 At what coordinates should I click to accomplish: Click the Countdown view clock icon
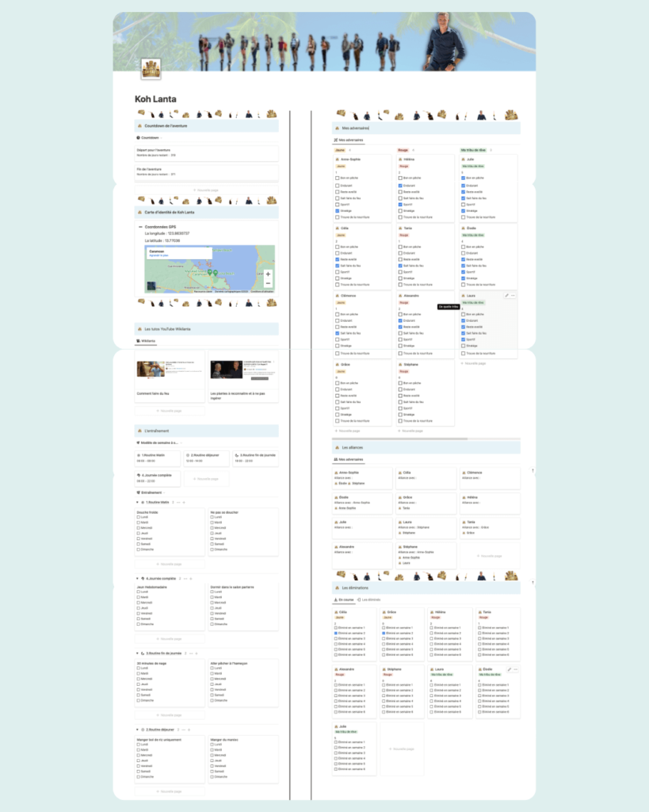[x=138, y=138]
